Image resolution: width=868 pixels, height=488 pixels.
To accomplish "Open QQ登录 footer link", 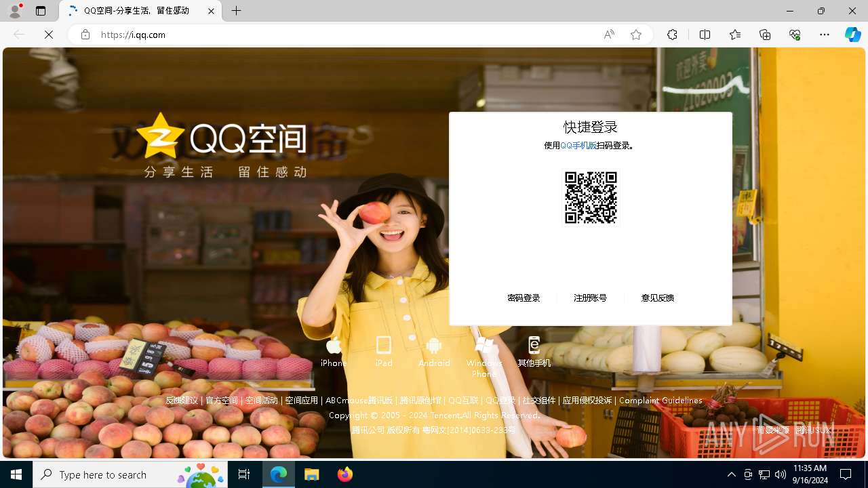I will 500,401.
